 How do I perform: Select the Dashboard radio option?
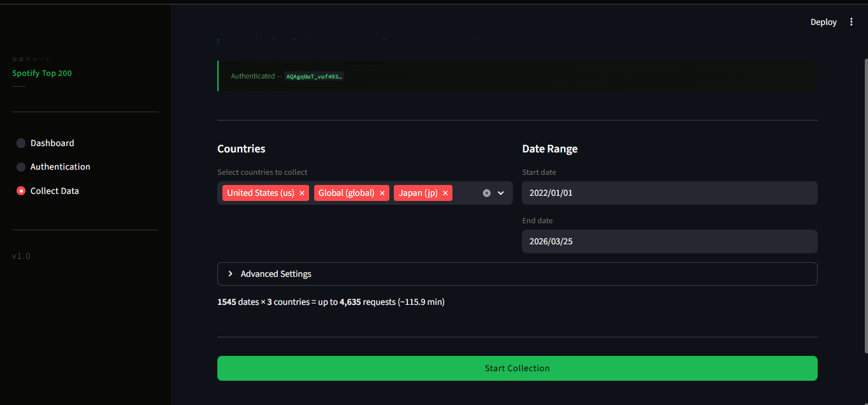click(x=21, y=144)
